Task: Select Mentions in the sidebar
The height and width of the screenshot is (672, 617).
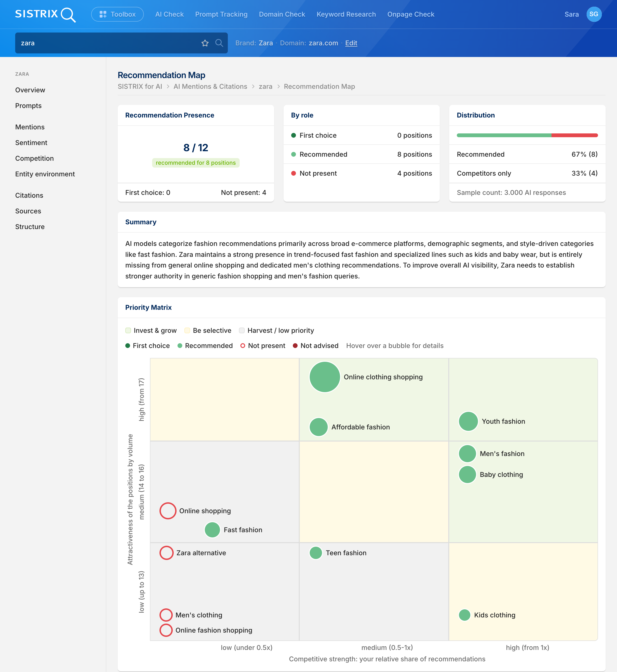Action: [x=30, y=127]
